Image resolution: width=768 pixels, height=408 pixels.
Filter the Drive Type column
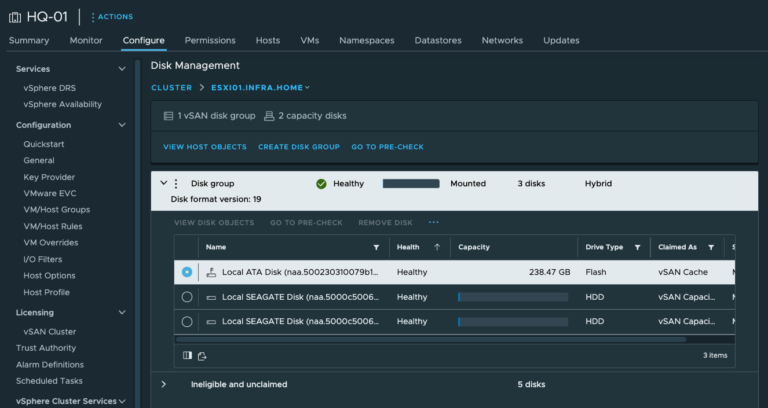tap(636, 247)
